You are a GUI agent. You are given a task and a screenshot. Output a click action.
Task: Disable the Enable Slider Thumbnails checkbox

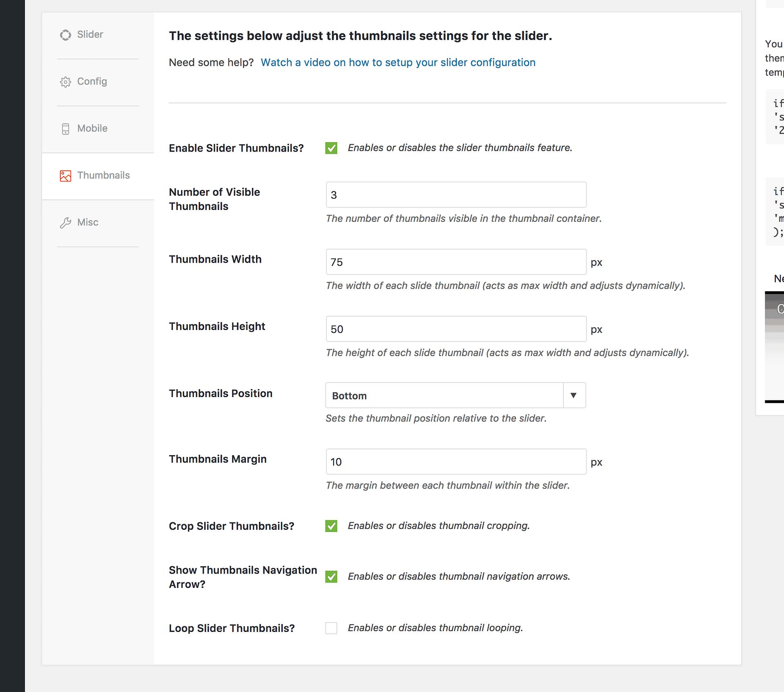coord(331,148)
